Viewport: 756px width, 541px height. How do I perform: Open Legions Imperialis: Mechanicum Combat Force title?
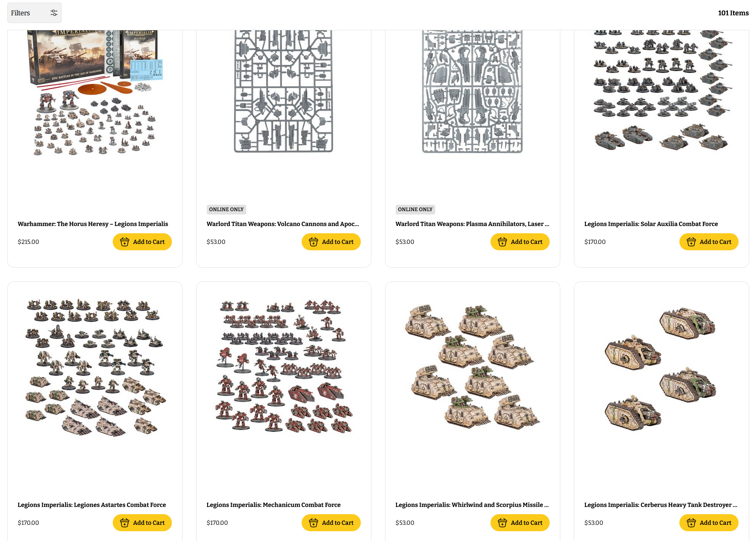pyautogui.click(x=274, y=505)
